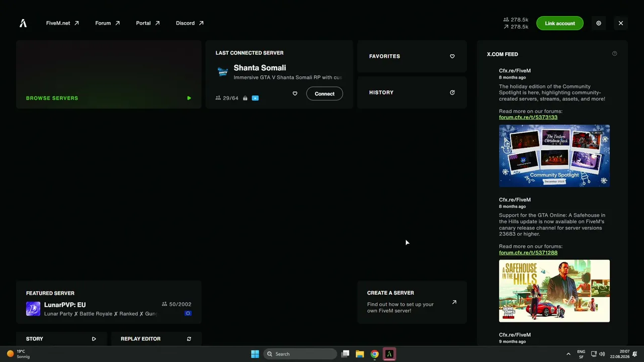Click the FiveM taskbar icon

(389, 354)
